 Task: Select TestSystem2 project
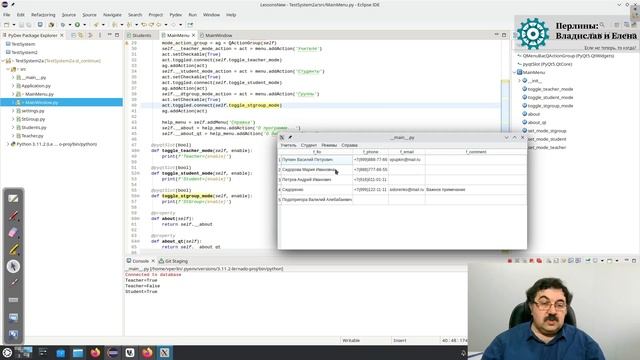(24, 52)
